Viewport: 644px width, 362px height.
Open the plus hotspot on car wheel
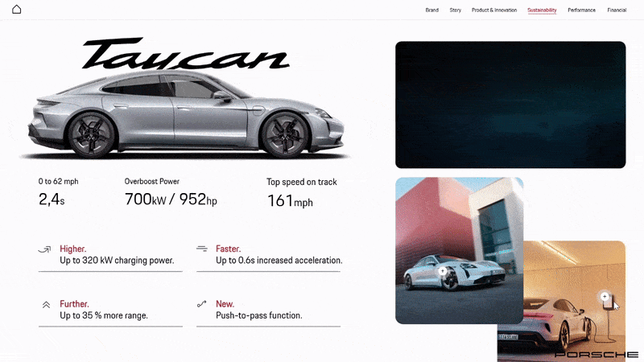442,271
